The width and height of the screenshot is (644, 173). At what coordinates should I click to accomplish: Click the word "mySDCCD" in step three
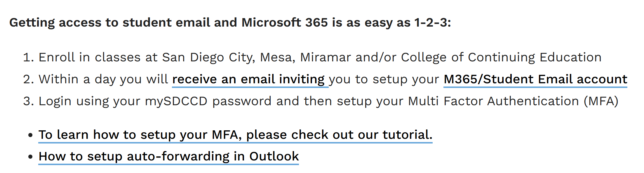(176, 101)
